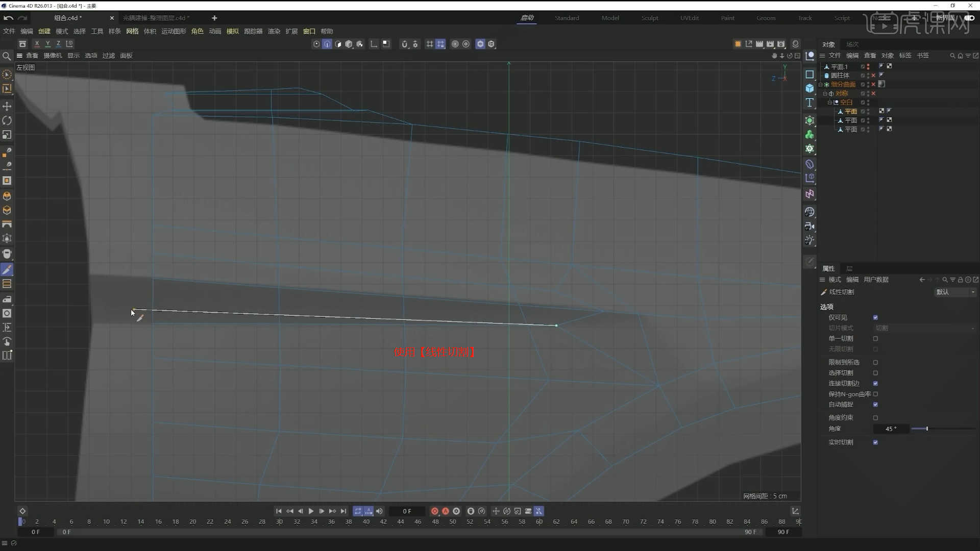This screenshot has width=980, height=551.
Task: Select the Scale tool in left toolbar
Action: [x=7, y=135]
